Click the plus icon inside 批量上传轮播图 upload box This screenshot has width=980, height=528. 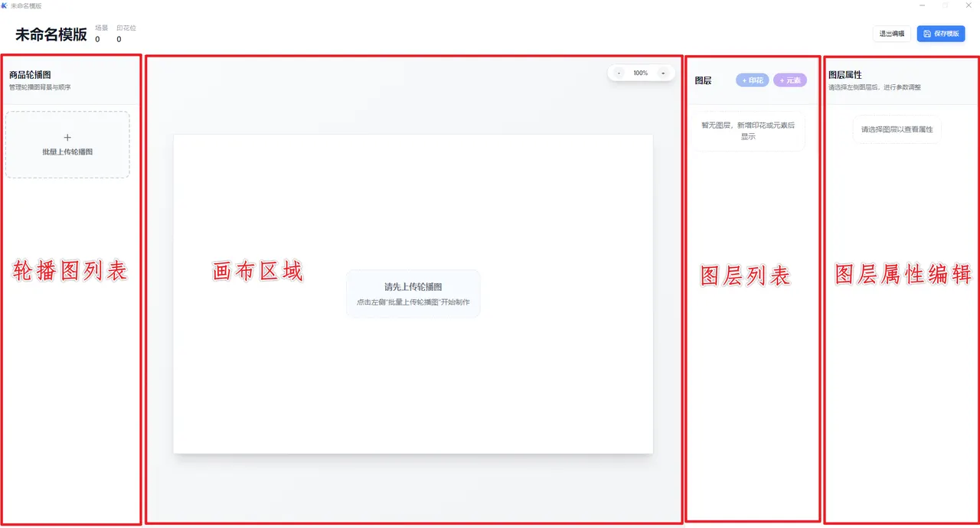click(67, 137)
